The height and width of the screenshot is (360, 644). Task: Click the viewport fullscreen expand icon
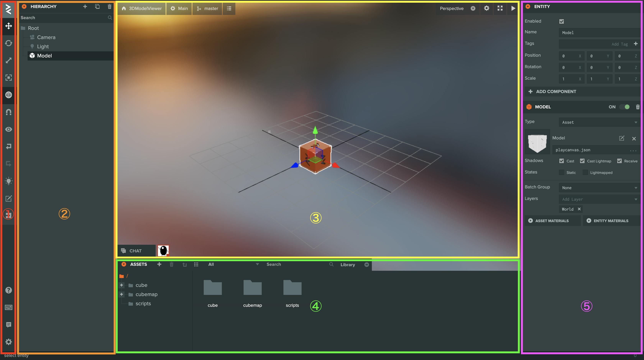(x=500, y=8)
